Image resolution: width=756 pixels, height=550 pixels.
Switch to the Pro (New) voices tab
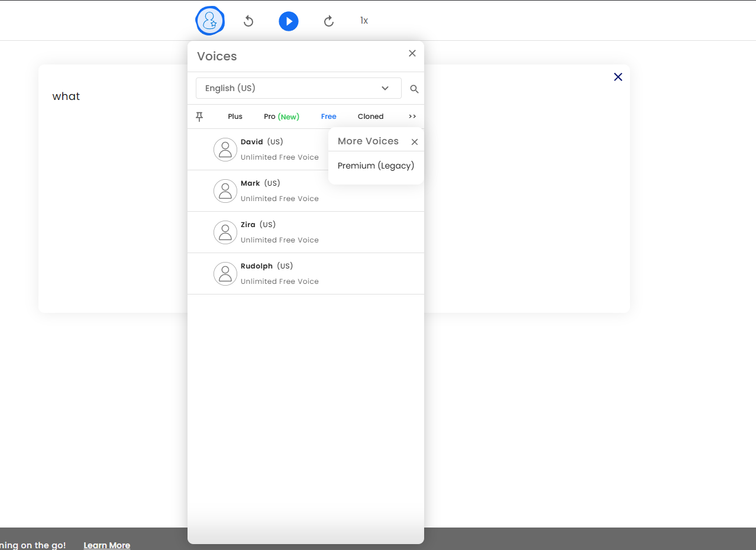coord(282,117)
